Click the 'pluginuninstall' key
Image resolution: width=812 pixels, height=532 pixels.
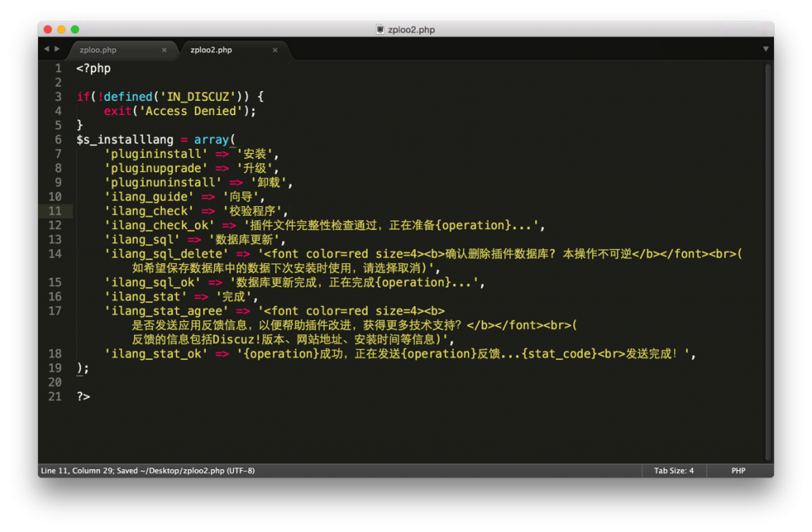pyautogui.click(x=163, y=182)
